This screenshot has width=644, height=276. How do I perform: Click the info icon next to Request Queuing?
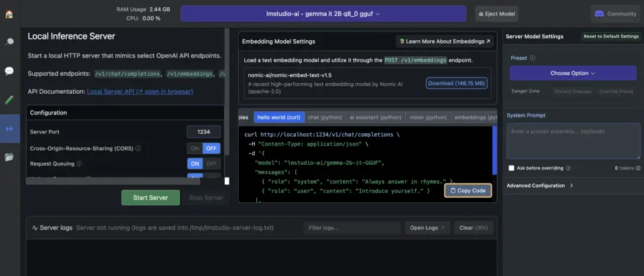(79, 163)
